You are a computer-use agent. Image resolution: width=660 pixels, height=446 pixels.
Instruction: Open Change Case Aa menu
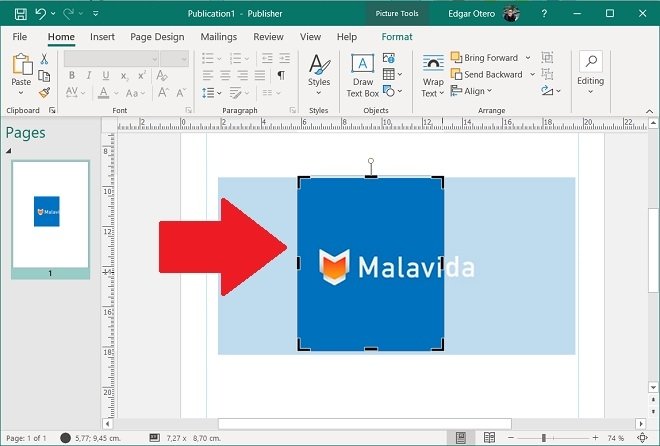(x=136, y=93)
